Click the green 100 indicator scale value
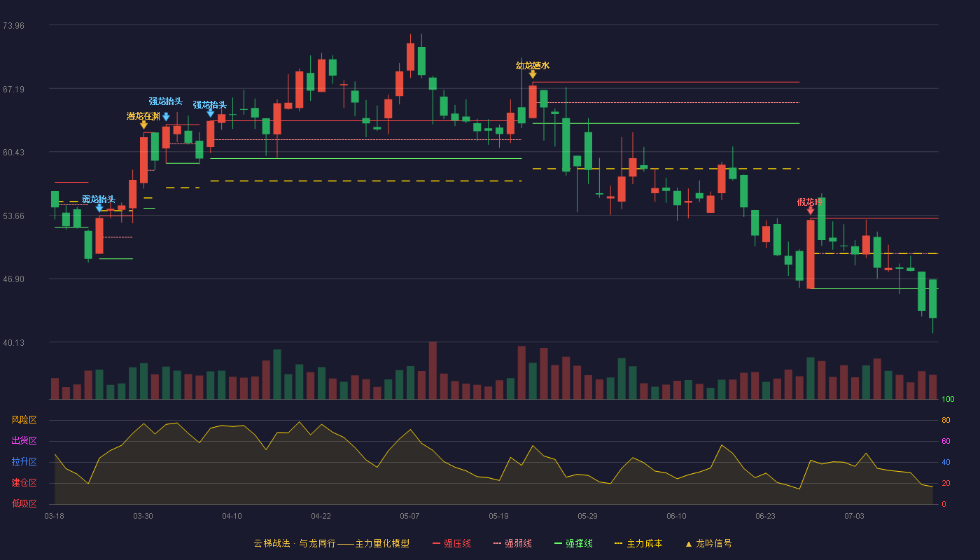Viewport: 980px width, 560px height. [948, 400]
